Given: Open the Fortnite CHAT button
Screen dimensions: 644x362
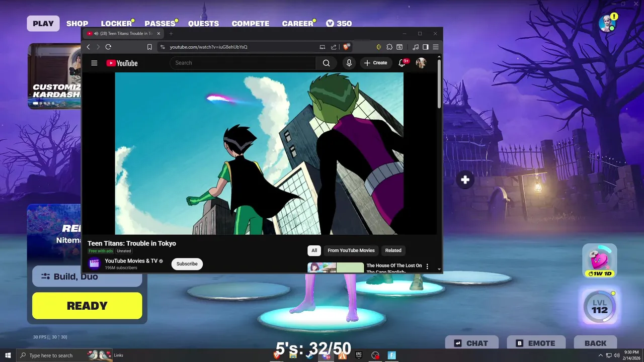Looking at the screenshot, I should 471,343.
